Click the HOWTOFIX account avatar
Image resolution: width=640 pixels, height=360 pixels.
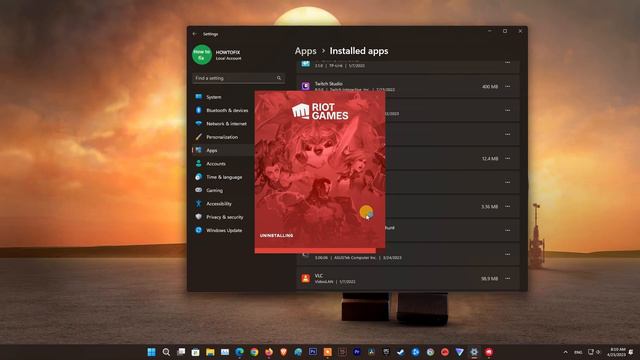click(202, 55)
